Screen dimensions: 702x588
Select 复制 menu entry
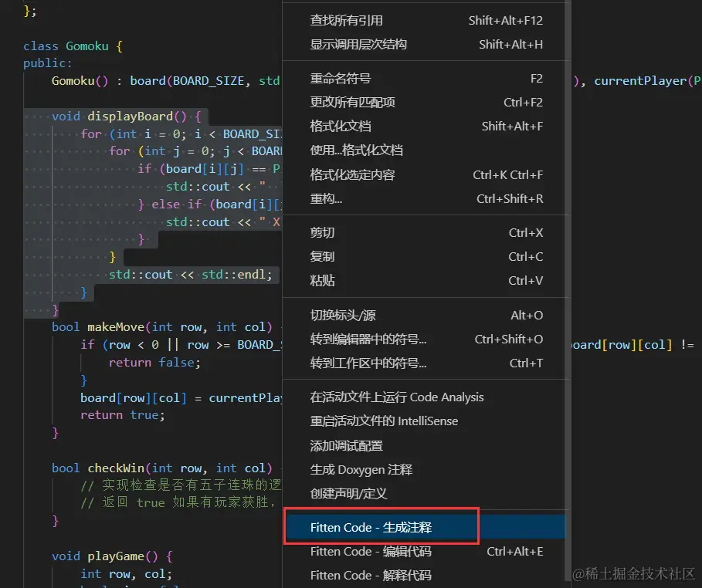426,257
